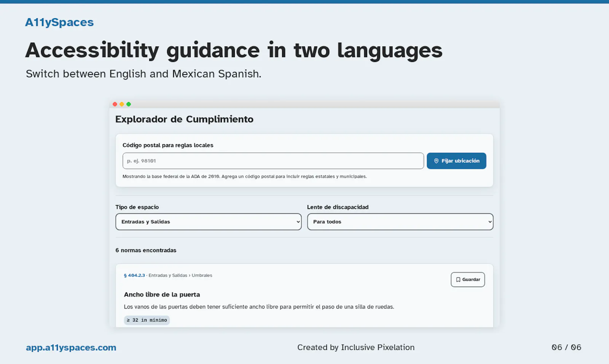Click the 'Entradas y Salidas › Umbrales' breadcrumb
The height and width of the screenshot is (364, 609).
(x=180, y=275)
